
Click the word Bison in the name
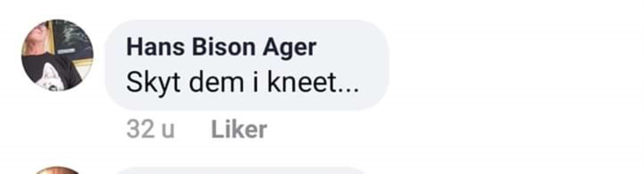[x=223, y=47]
